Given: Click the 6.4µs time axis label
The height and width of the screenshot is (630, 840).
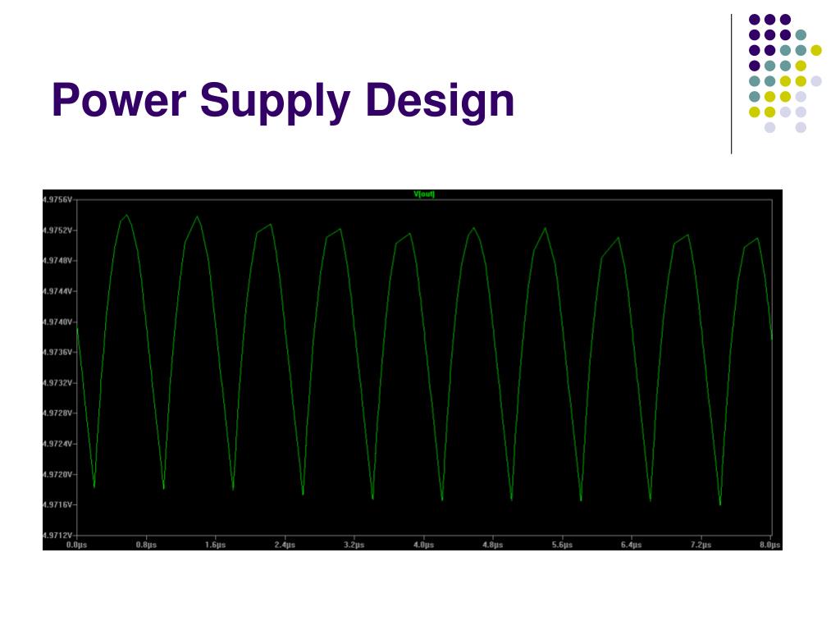Looking at the screenshot, I should [x=632, y=545].
